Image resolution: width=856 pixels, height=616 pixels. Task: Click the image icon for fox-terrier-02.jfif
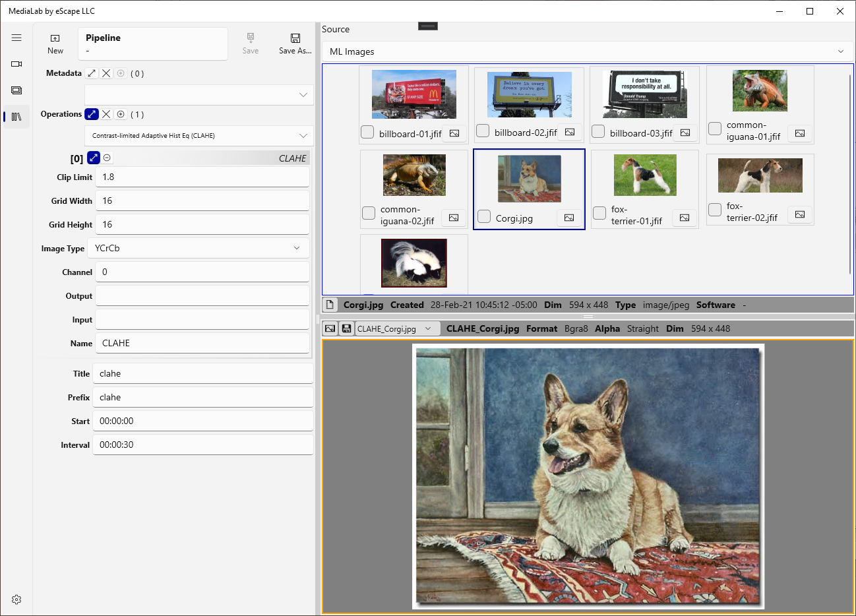(x=800, y=214)
